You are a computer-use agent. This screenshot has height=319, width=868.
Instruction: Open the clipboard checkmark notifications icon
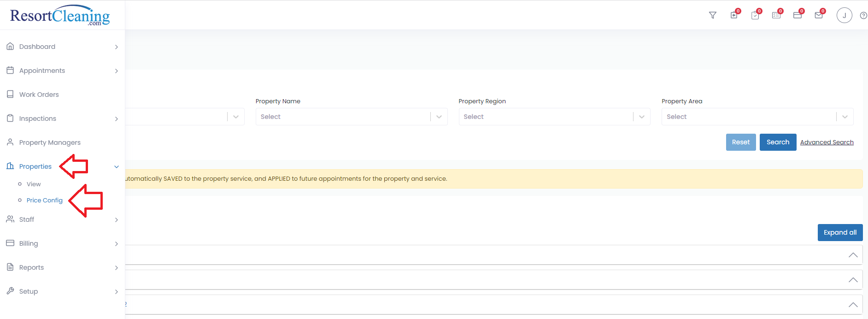pyautogui.click(x=755, y=15)
